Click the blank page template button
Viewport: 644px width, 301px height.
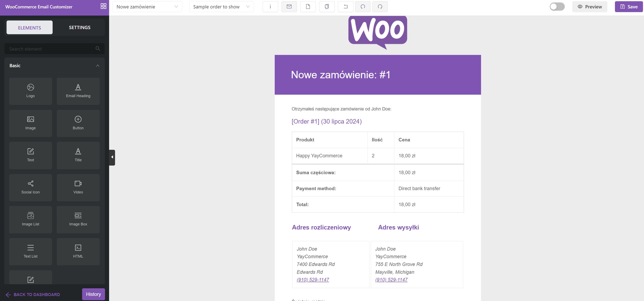308,7
